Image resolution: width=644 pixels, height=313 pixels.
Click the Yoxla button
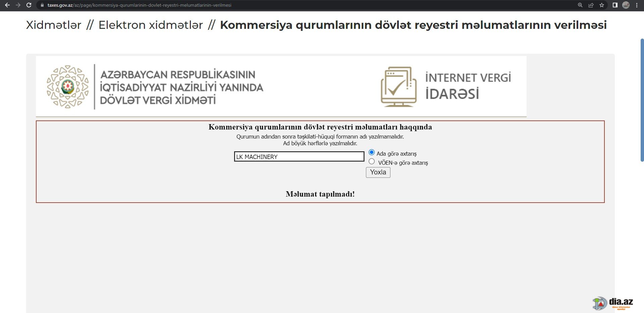378,172
